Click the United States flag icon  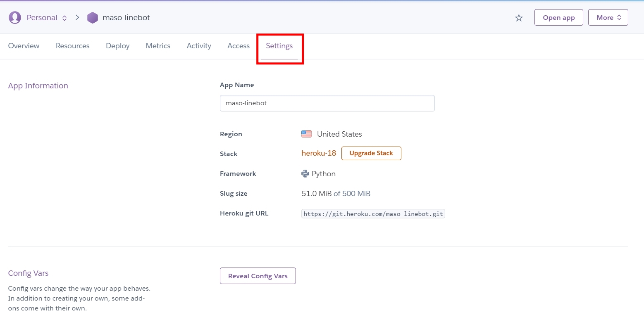(306, 134)
